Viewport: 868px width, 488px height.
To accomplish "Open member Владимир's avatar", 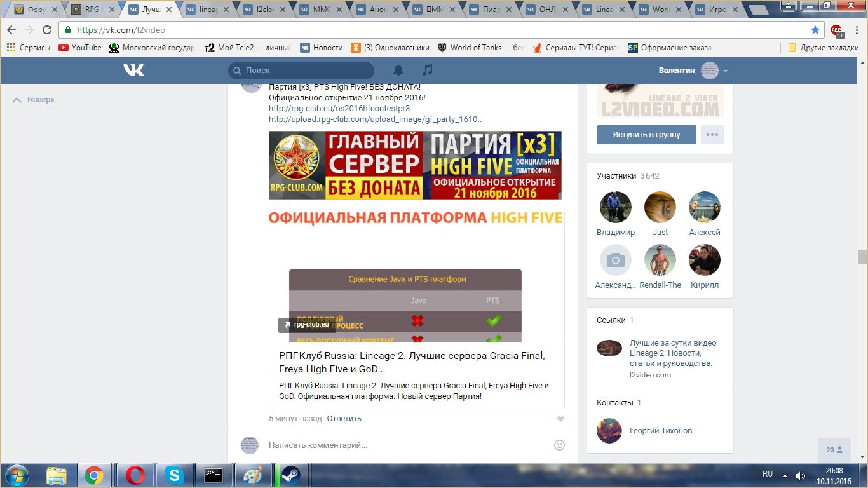I will (615, 207).
